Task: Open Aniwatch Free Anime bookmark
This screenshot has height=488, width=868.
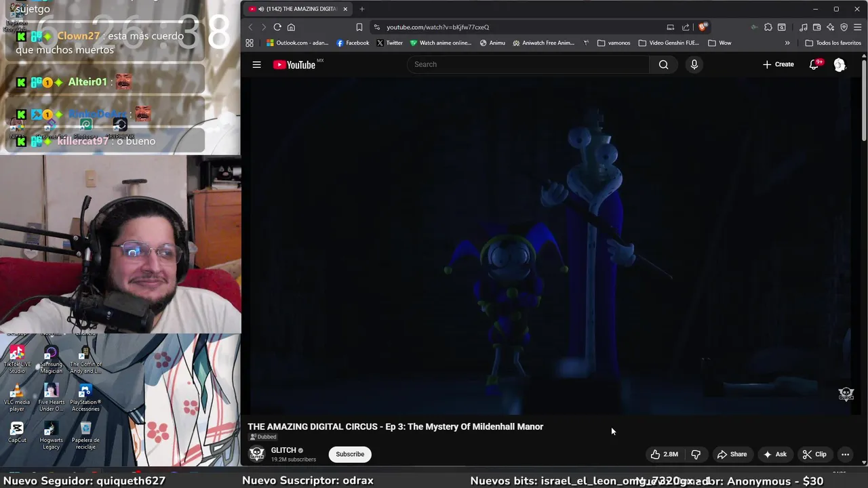Action: [544, 43]
